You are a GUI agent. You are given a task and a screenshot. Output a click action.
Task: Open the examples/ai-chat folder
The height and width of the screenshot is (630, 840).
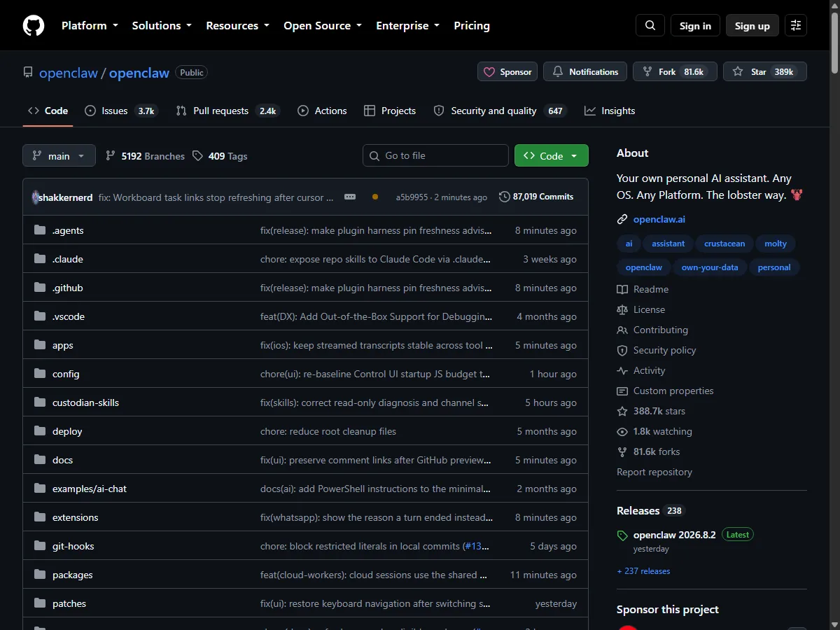[x=90, y=489]
